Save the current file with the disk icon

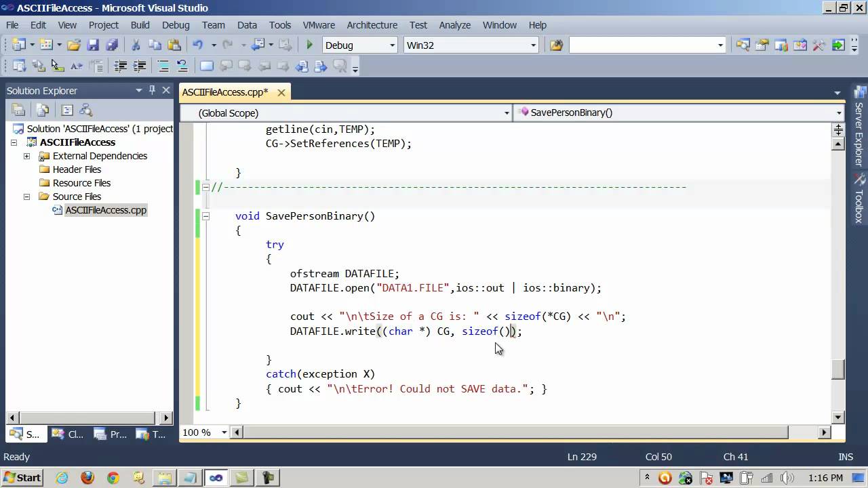94,45
